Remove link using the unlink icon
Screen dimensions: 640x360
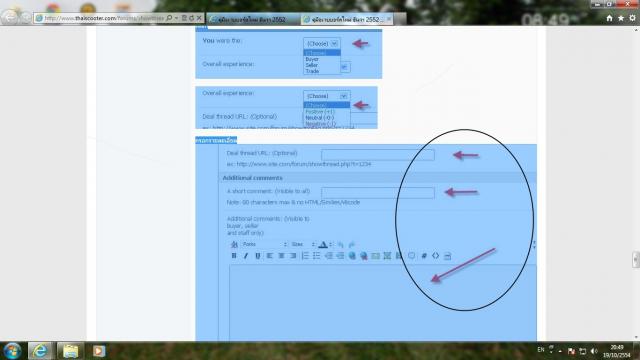pos(364,256)
